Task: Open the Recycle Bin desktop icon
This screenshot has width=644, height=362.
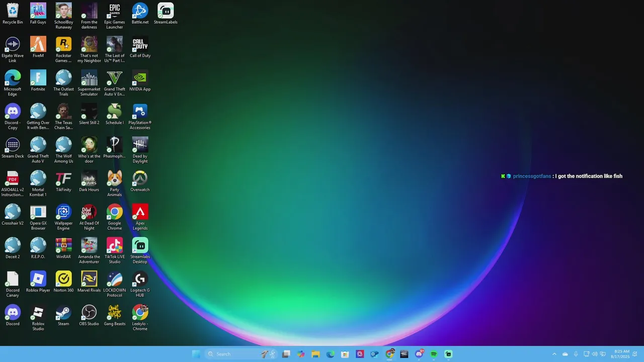Action: pyautogui.click(x=13, y=14)
